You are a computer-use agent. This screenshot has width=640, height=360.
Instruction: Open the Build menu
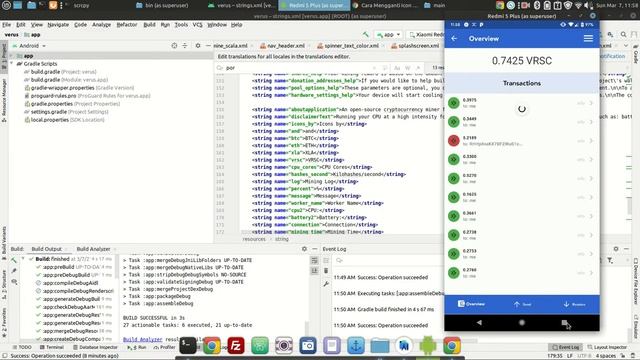tap(149, 24)
